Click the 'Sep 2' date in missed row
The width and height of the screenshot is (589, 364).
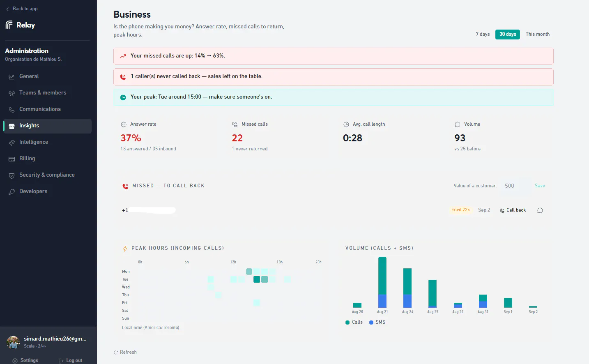pos(484,210)
